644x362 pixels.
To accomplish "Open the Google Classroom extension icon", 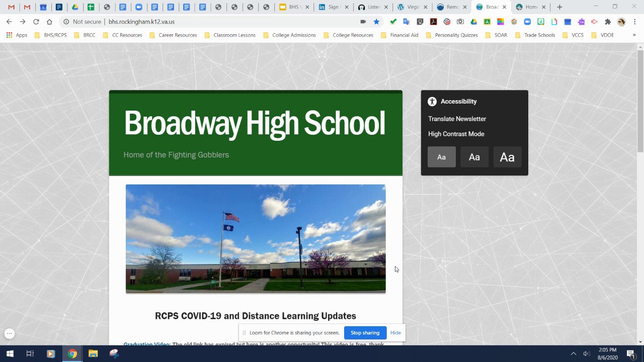I will click(487, 22).
